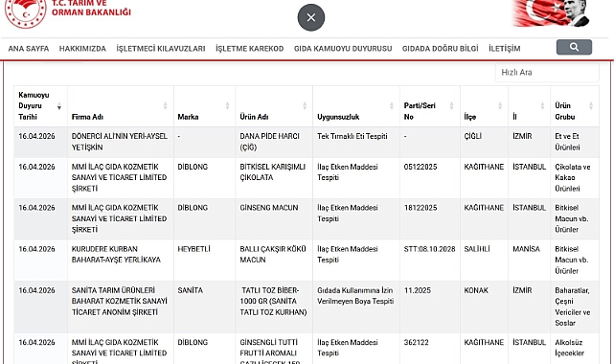Click the ministry logo emblem

click(x=26, y=12)
